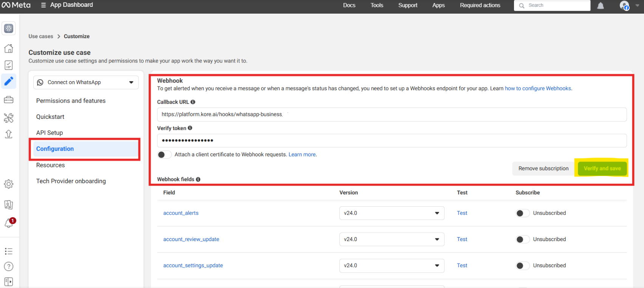Expand version dropdown for account_alerts
Screen dimensions: 644x288
coord(392,213)
